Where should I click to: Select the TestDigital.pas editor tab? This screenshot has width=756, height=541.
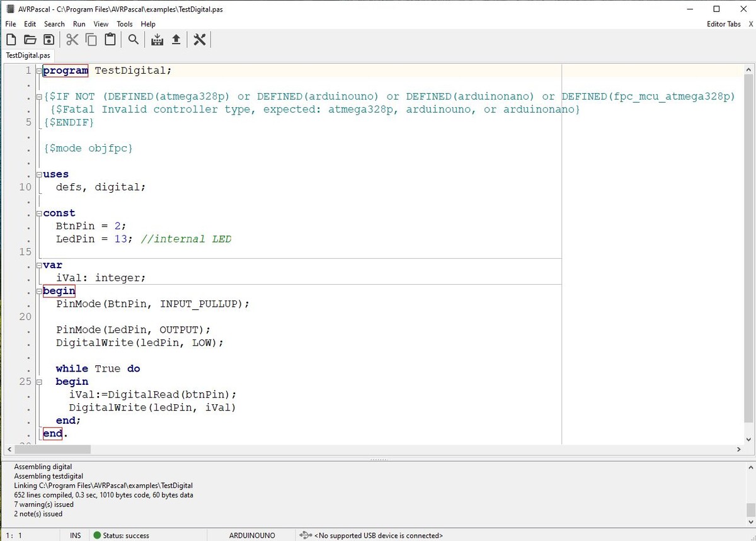click(27, 55)
